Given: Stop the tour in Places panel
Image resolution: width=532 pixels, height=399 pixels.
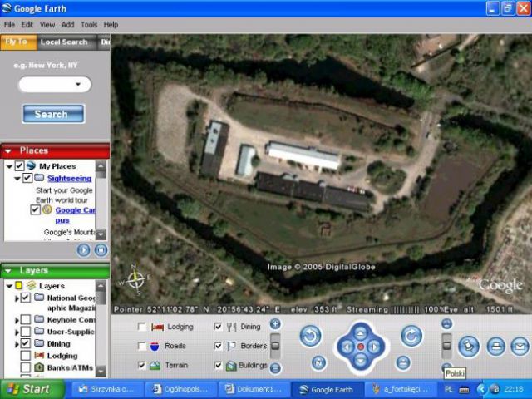Looking at the screenshot, I should click(x=101, y=250).
